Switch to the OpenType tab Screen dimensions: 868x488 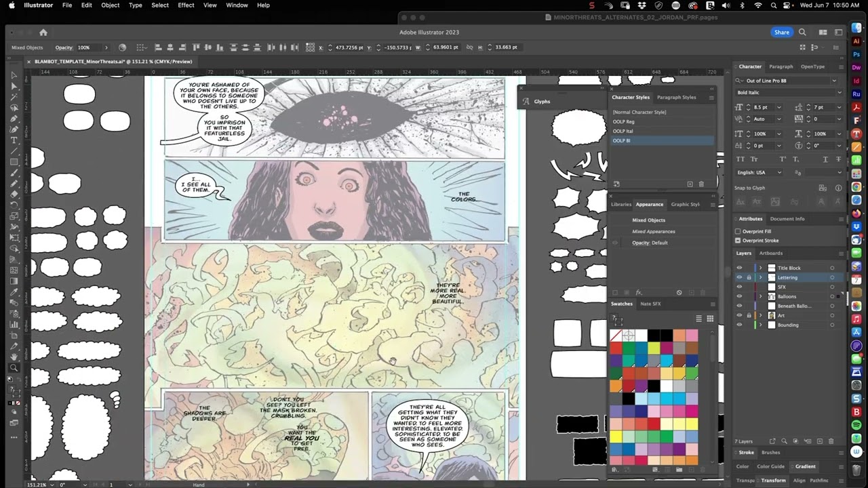click(812, 66)
